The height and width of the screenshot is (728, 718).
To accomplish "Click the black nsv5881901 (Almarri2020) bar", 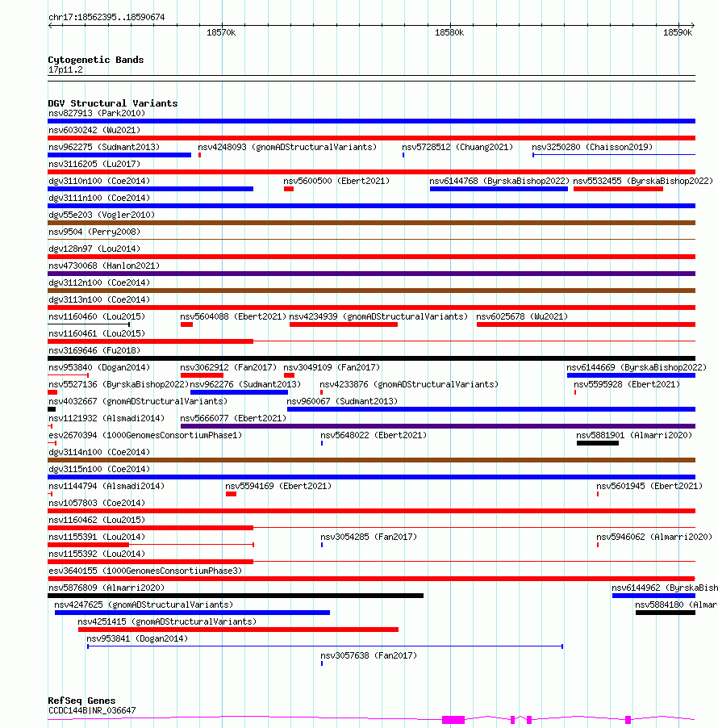I will pos(598,443).
